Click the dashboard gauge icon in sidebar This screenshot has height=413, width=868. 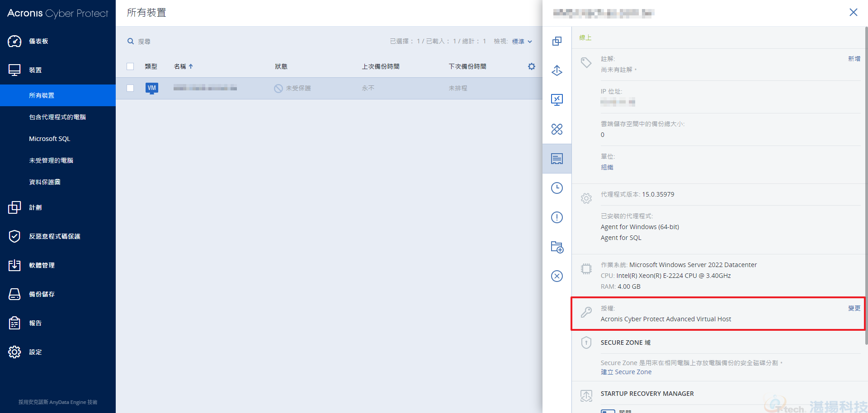click(x=14, y=41)
